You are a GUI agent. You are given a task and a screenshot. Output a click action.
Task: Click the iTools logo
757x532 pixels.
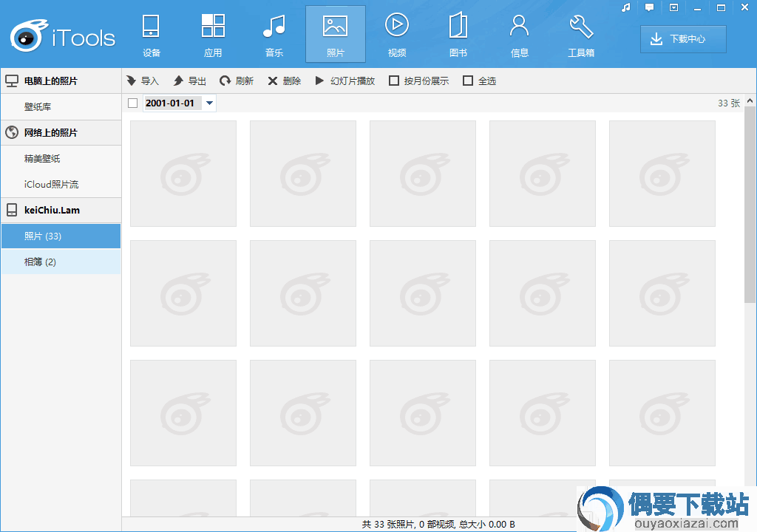(x=63, y=36)
